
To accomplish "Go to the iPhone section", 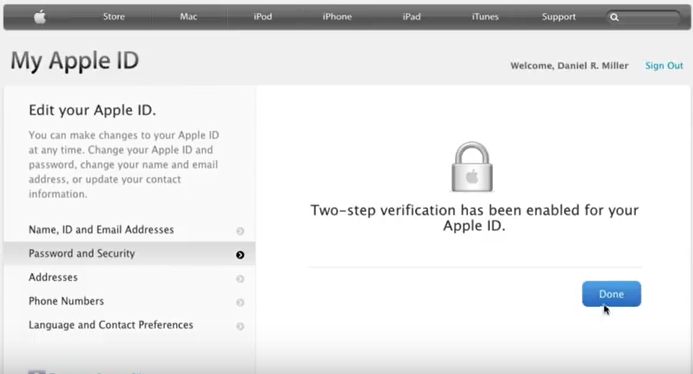I will [337, 17].
